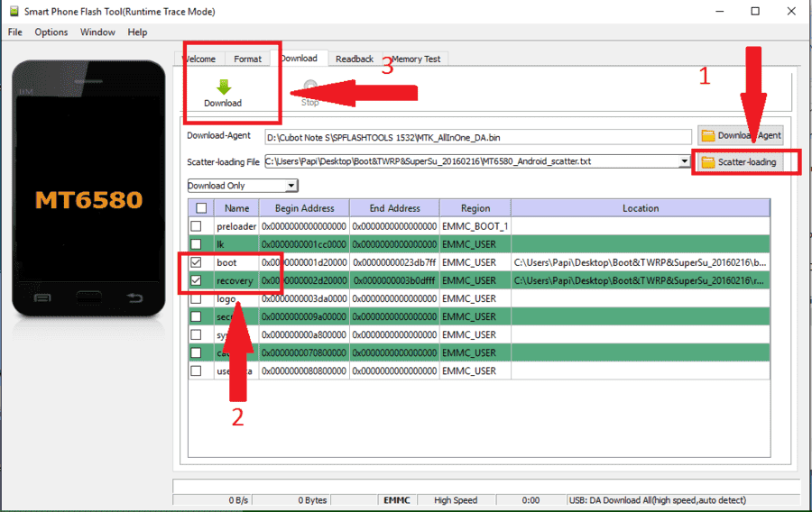The width and height of the screenshot is (812, 512).
Task: Click the Location column header
Action: (x=641, y=208)
